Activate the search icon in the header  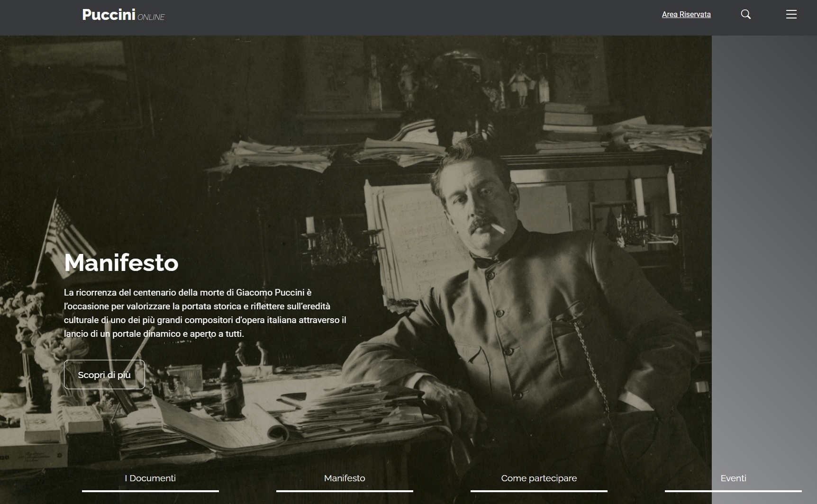pos(746,14)
